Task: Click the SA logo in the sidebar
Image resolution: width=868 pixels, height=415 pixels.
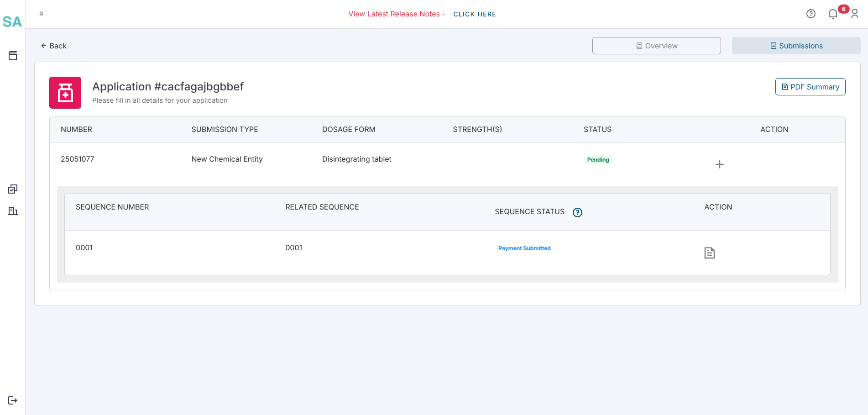Action: click(x=12, y=21)
